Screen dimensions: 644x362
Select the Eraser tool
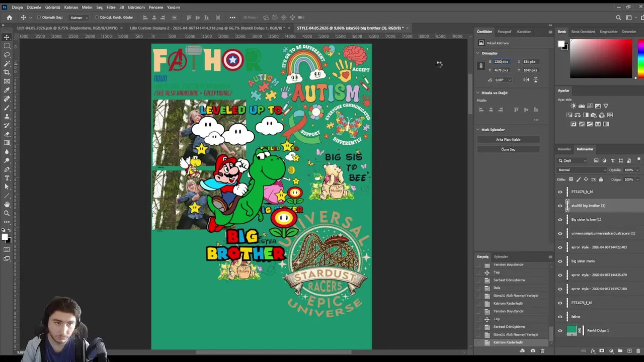point(7,134)
